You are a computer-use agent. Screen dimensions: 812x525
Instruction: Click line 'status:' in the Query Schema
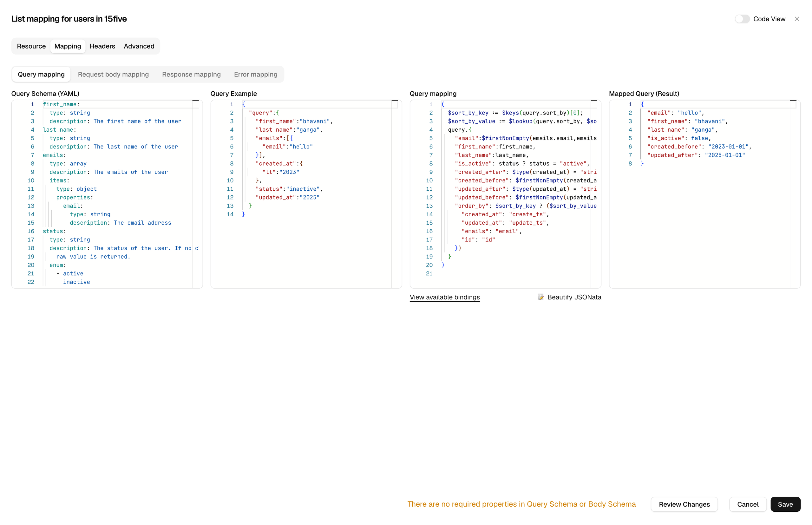54,231
